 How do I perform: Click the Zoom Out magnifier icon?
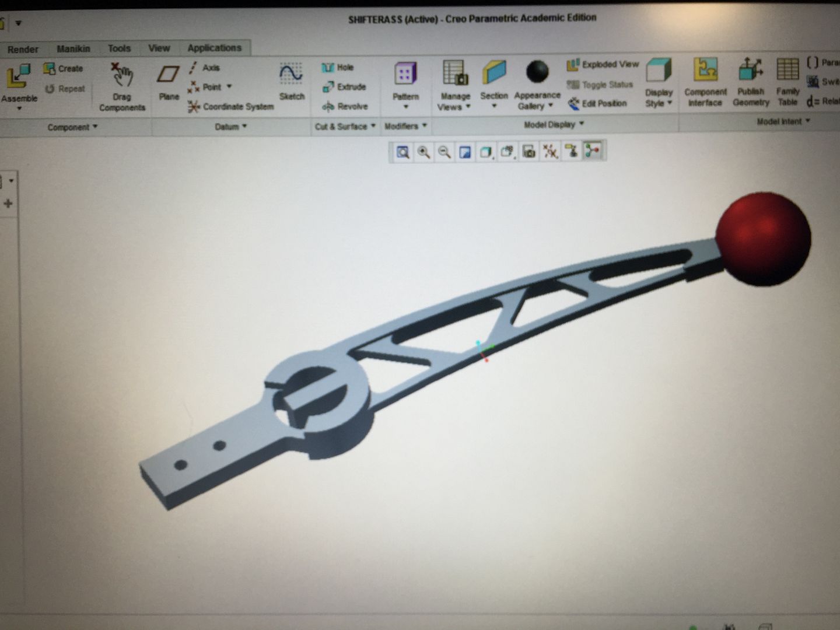[444, 152]
